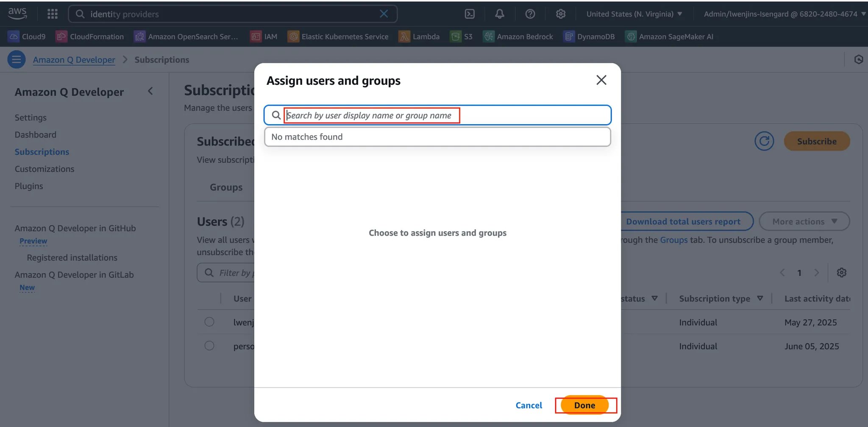
Task: Follow the Groups link in description text
Action: pyautogui.click(x=673, y=240)
